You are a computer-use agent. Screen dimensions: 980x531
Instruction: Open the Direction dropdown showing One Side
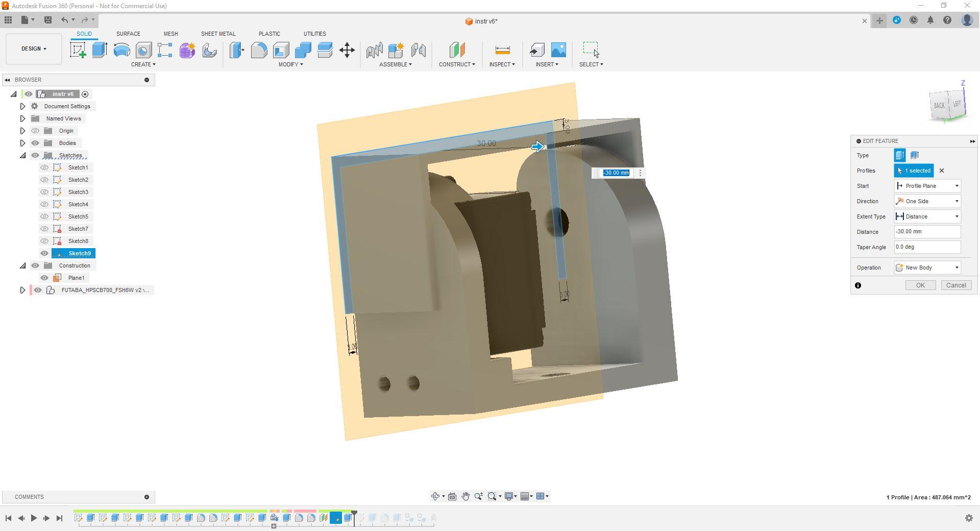click(927, 201)
